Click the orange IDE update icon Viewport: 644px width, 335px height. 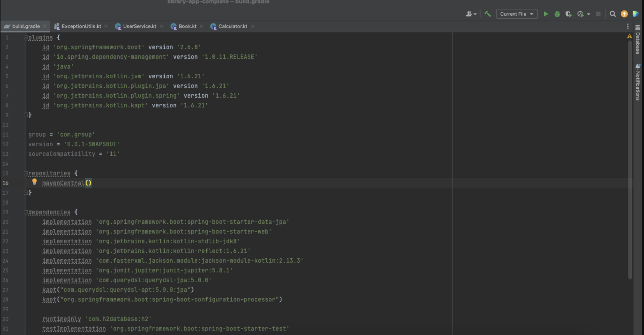[624, 14]
